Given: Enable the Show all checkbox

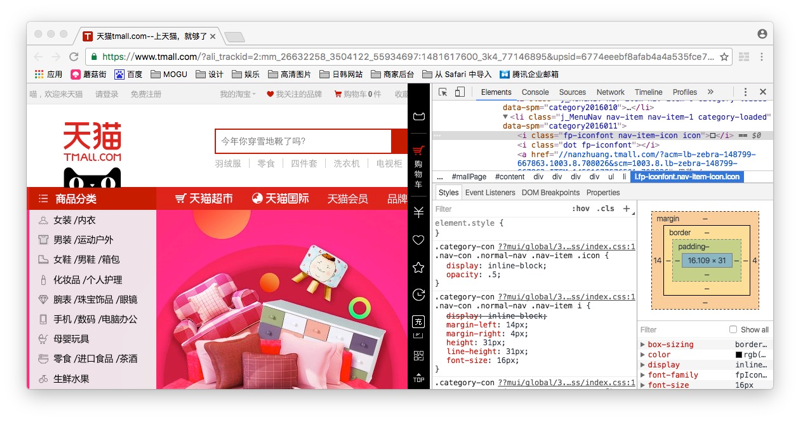Looking at the screenshot, I should [x=733, y=329].
